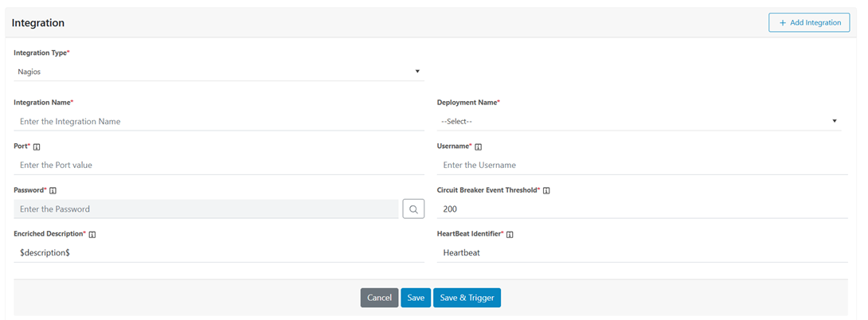Open the Integration Type dropdown
Image resolution: width=868 pixels, height=320 pixels.
[218, 72]
